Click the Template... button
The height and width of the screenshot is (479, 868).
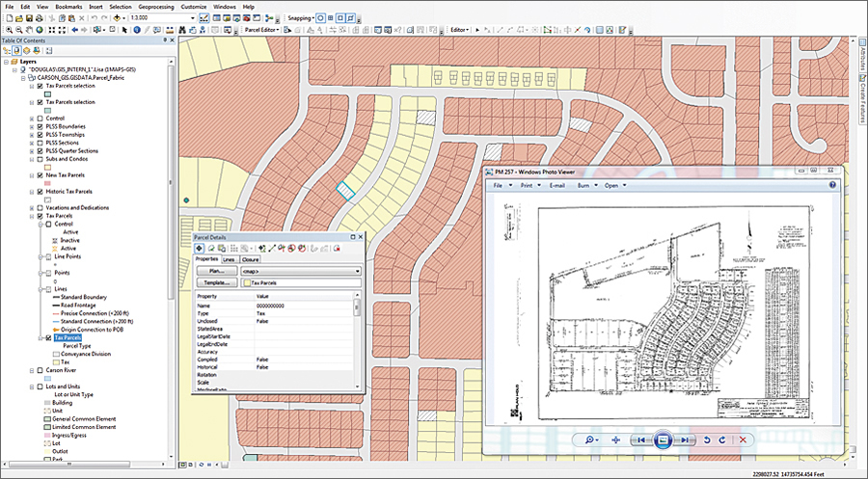tap(216, 283)
